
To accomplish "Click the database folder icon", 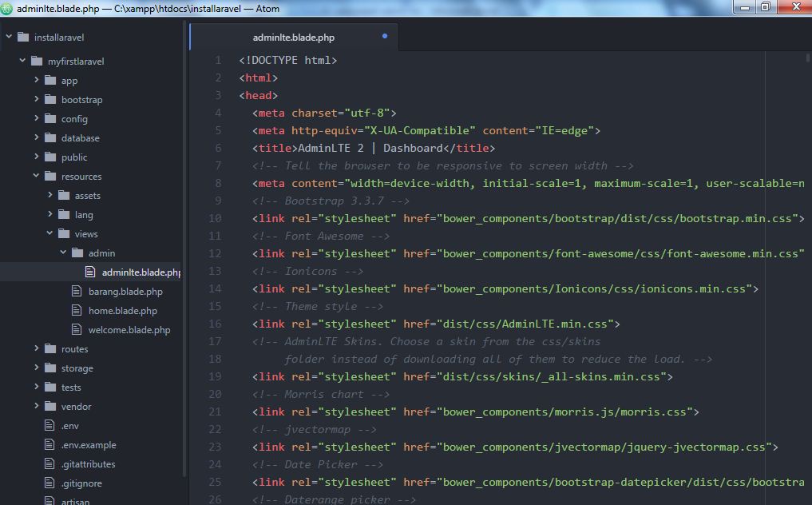I will pos(50,138).
